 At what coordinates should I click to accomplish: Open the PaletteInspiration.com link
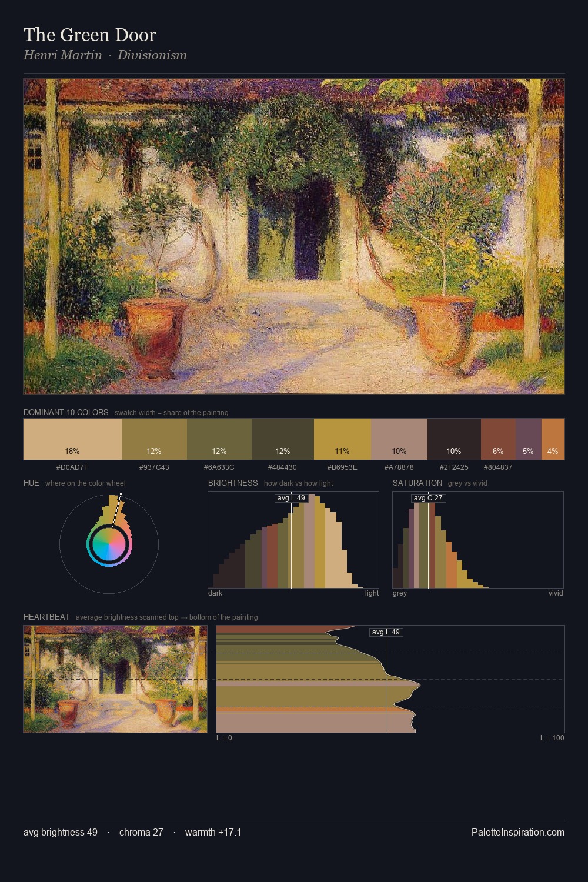518,832
